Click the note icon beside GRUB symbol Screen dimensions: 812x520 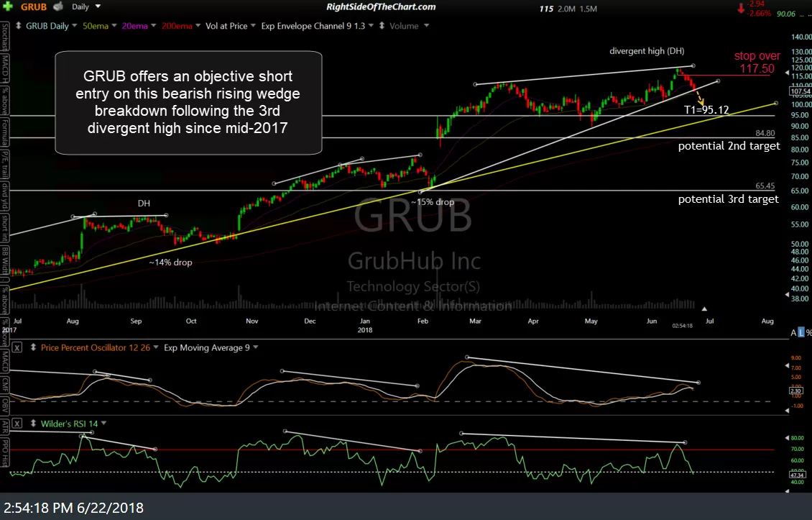tap(58, 6)
